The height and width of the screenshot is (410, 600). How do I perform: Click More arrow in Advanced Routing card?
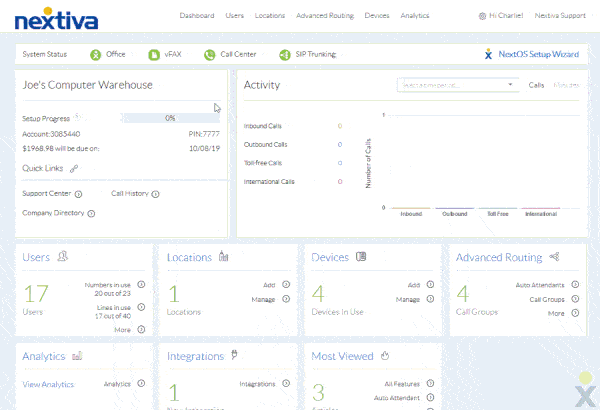pos(575,313)
